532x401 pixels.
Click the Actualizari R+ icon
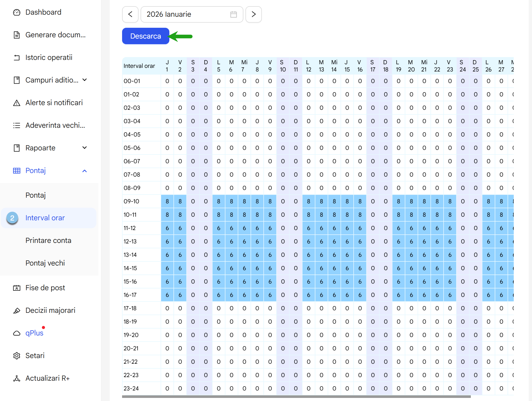tap(17, 378)
